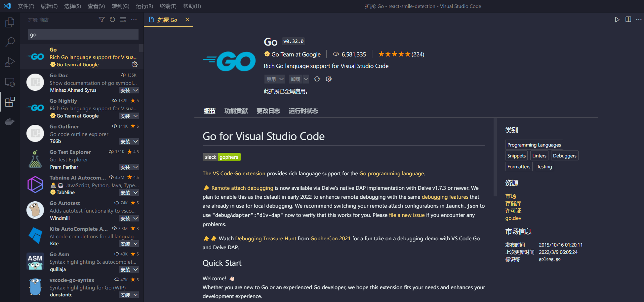
Task: Open the 市场 marketplace link
Action: click(x=510, y=196)
